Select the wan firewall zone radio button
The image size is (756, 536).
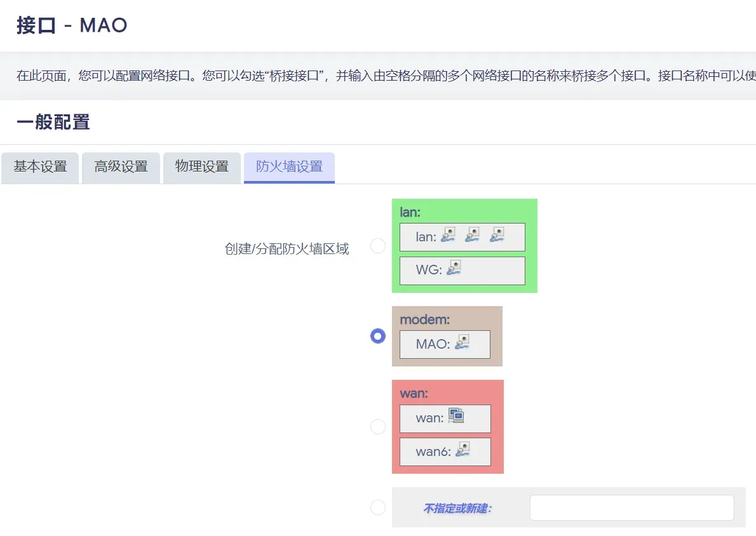[x=378, y=427]
